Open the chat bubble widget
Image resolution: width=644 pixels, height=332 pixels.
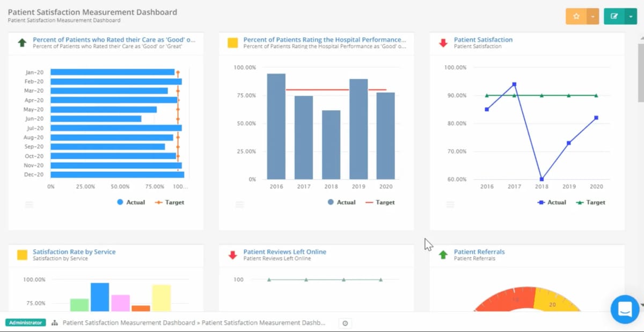tap(625, 309)
